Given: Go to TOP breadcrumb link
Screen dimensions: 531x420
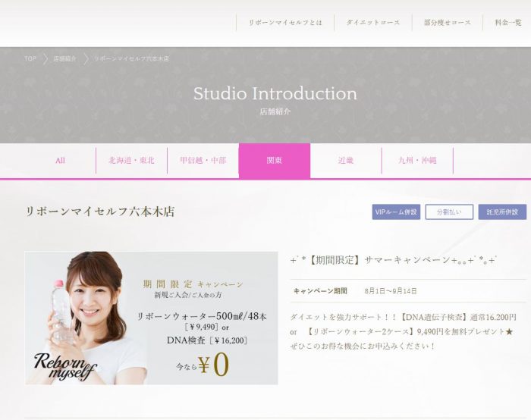Looking at the screenshot, I should pos(30,58).
